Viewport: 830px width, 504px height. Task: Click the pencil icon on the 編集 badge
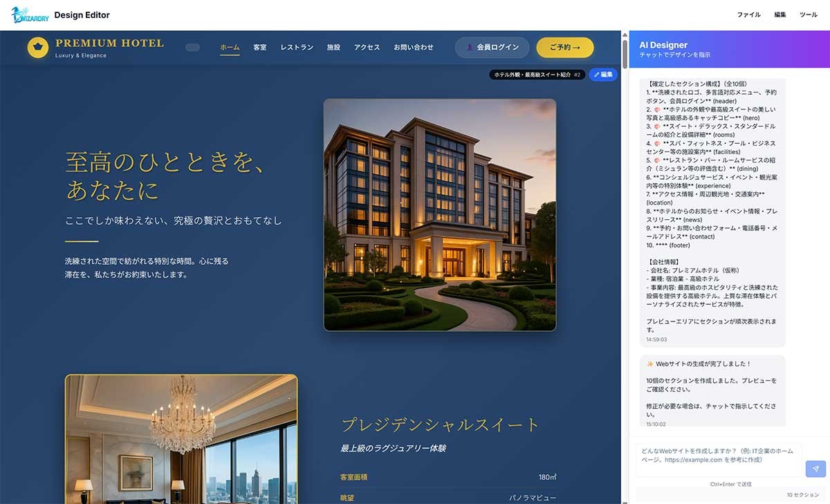click(596, 74)
